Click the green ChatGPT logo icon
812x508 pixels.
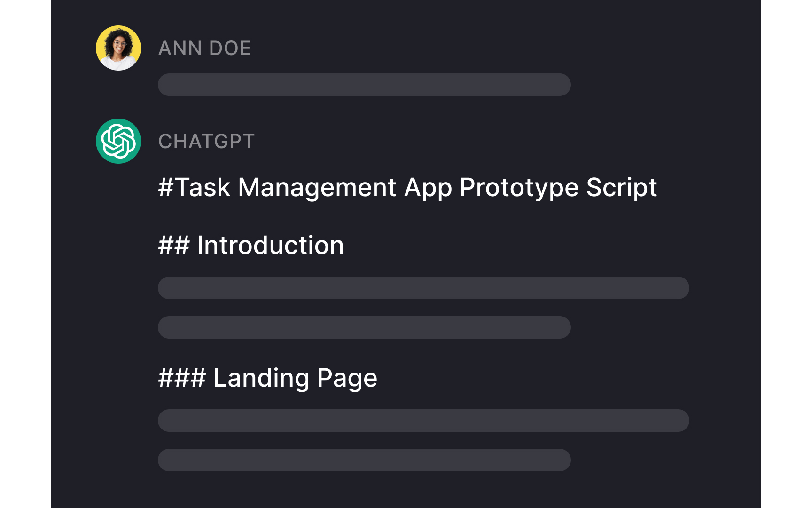(x=118, y=141)
